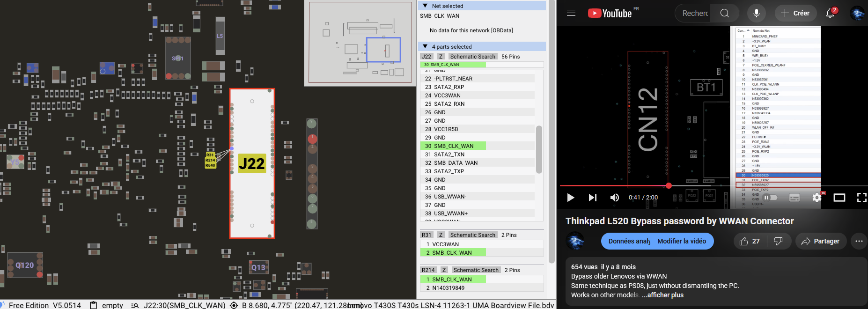The image size is (868, 309).
Task: Click the crosshair coordinates icon in status bar
Action: click(x=234, y=305)
